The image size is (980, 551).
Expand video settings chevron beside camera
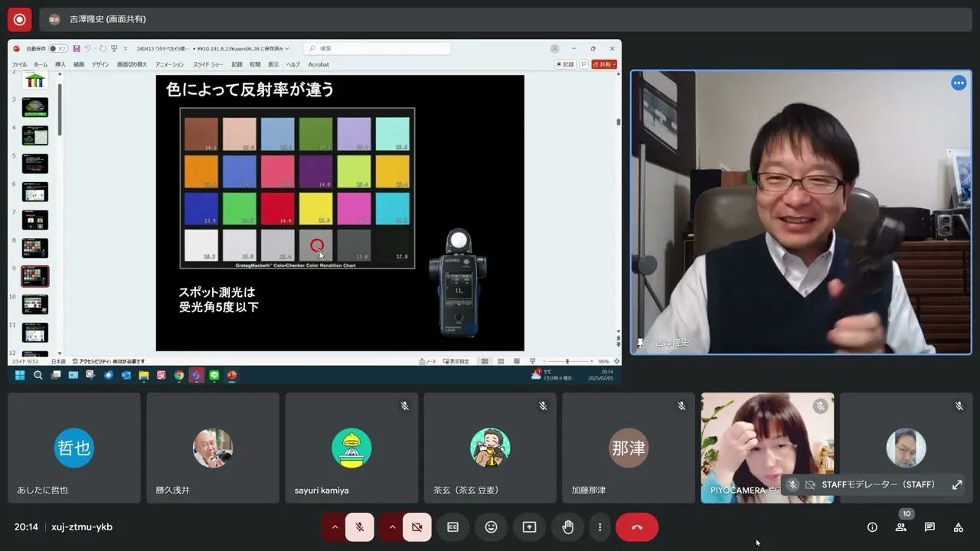(x=392, y=527)
